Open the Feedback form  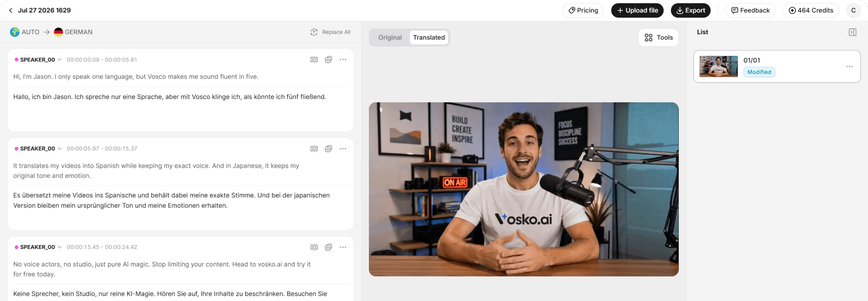tap(750, 10)
